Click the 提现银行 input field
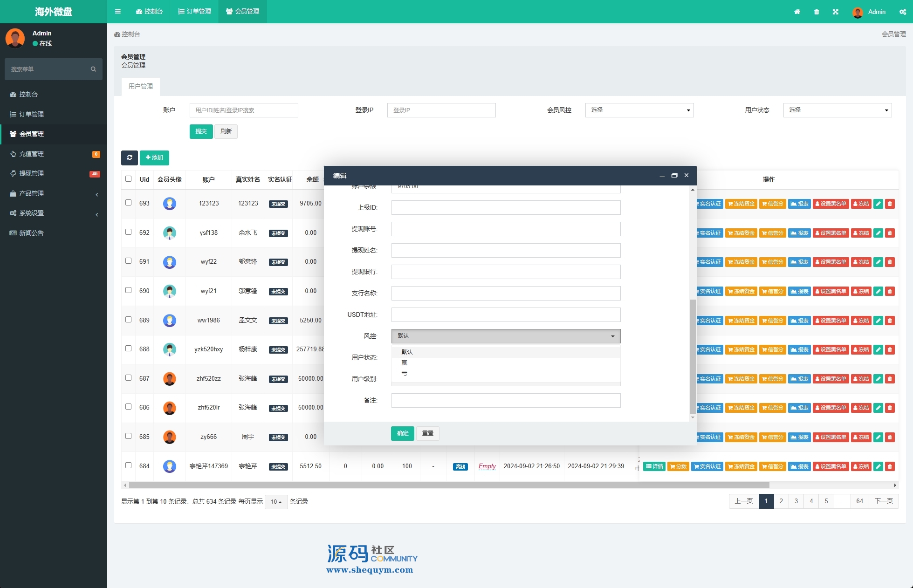Screen dimensions: 913x588 coord(506,272)
